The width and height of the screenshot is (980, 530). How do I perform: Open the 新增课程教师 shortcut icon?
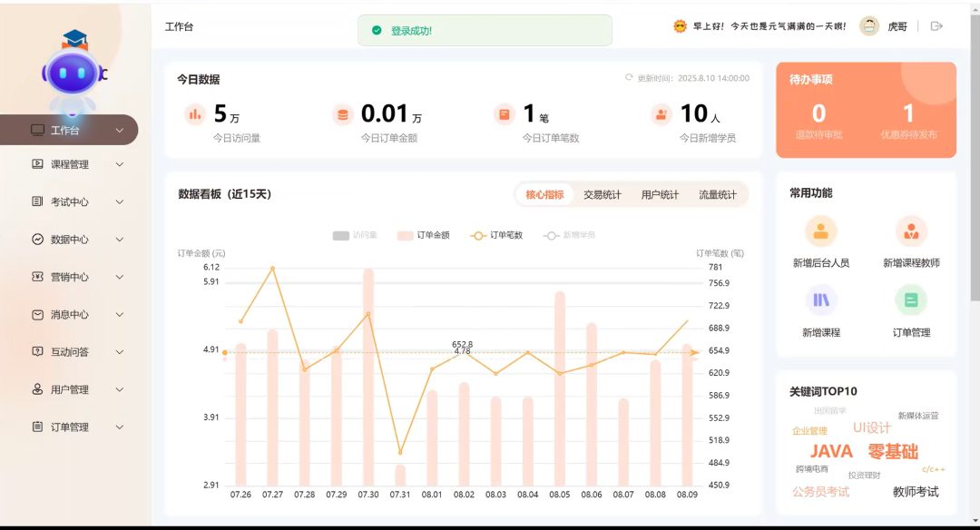(911, 232)
